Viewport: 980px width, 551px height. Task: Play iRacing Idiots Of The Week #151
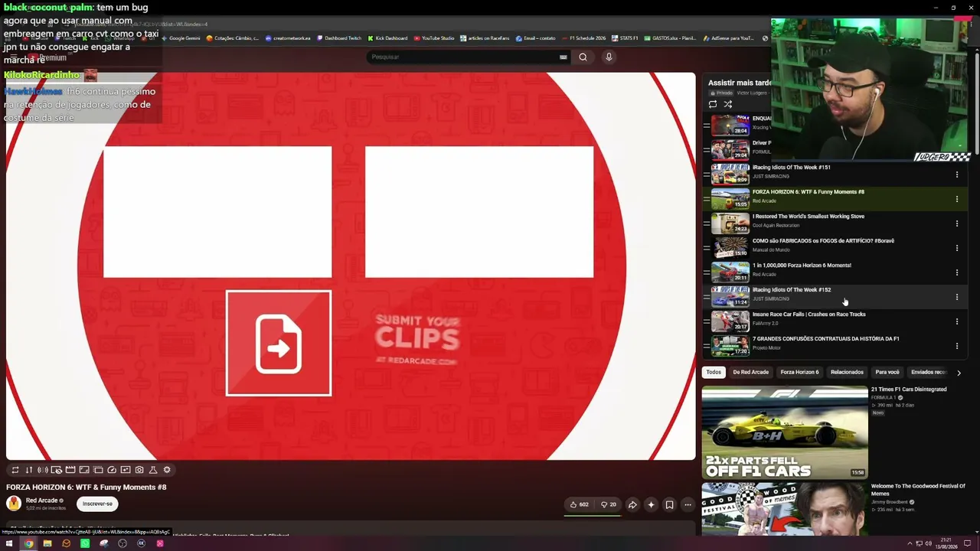click(x=792, y=168)
